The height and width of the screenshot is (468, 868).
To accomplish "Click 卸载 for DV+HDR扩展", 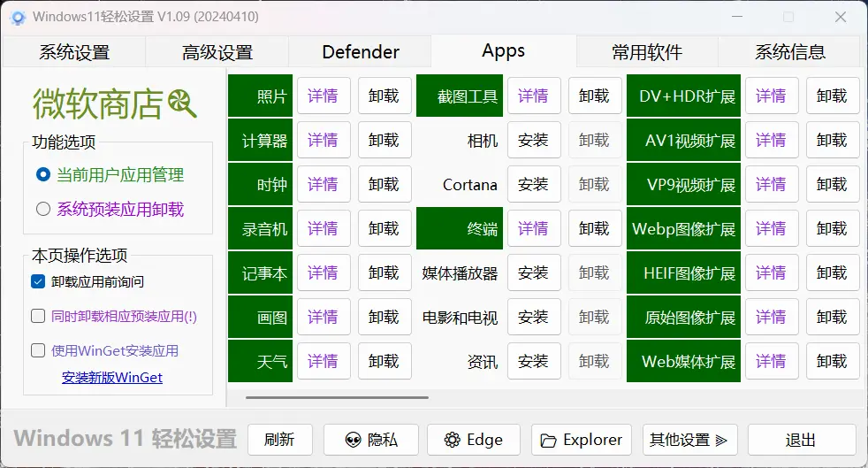I will tap(833, 96).
